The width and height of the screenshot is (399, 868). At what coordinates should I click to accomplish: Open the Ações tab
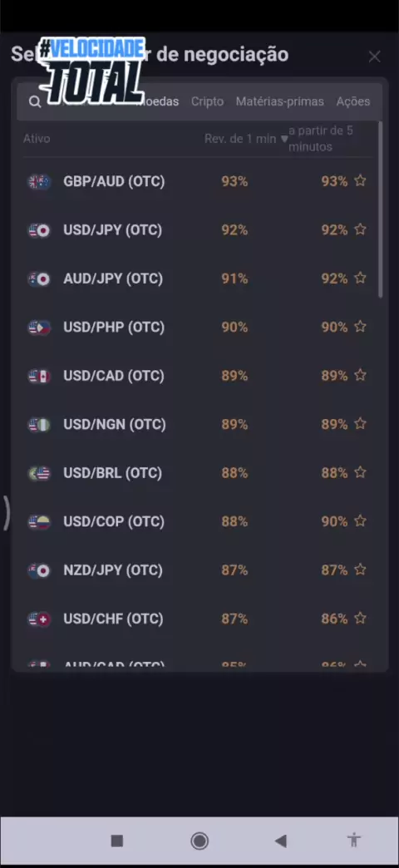[353, 101]
